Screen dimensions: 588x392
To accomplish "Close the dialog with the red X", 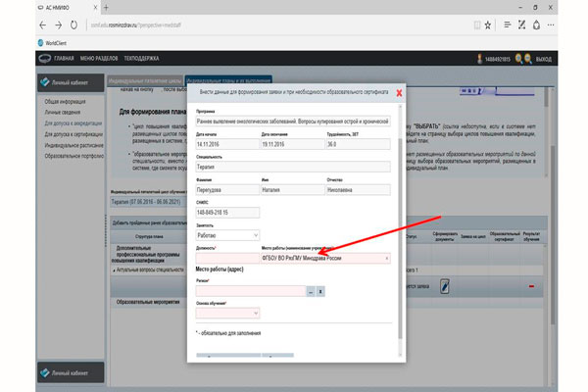I will click(x=398, y=93).
